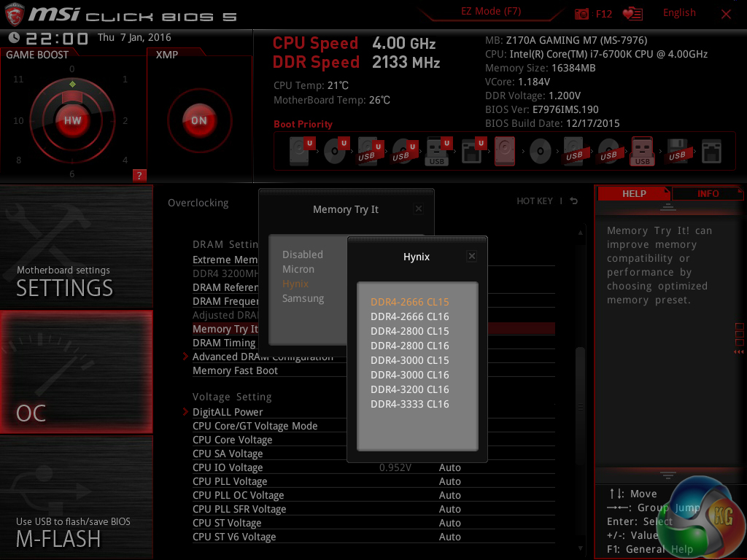Open the M-FLASH section
The height and width of the screenshot is (560, 747).
pos(76,497)
